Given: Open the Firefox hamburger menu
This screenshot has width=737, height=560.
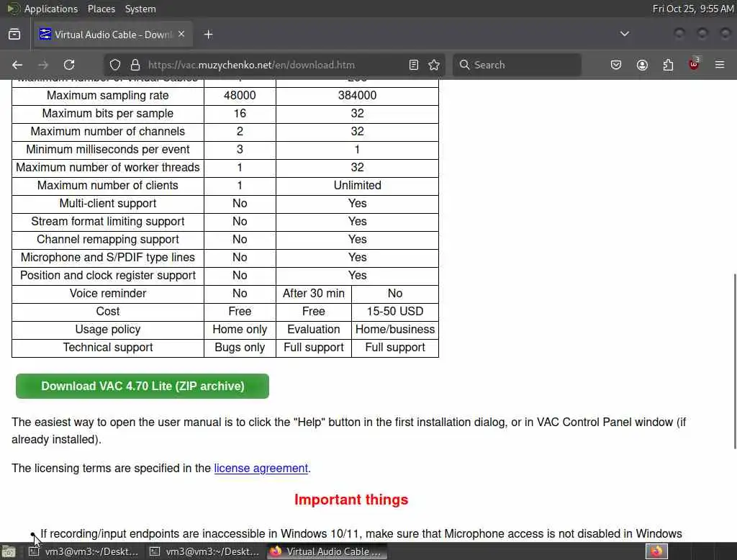Looking at the screenshot, I should click(720, 65).
